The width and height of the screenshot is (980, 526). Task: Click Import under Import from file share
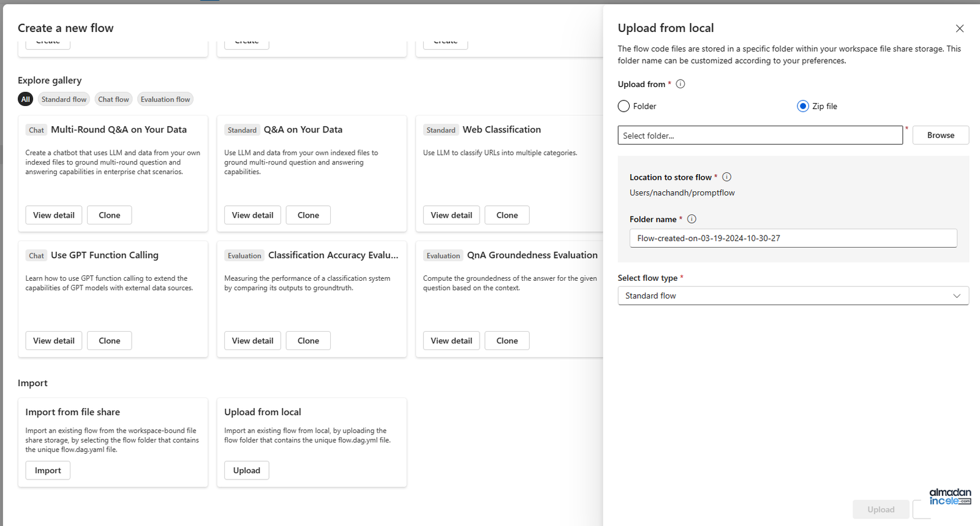click(48, 470)
